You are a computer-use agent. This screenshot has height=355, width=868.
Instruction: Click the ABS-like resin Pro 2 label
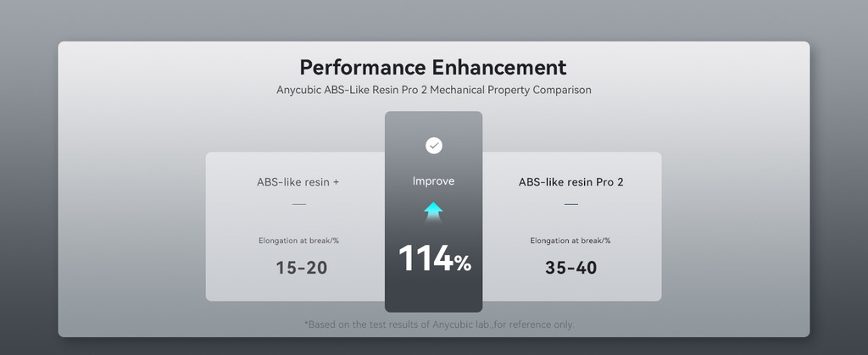[x=570, y=182]
